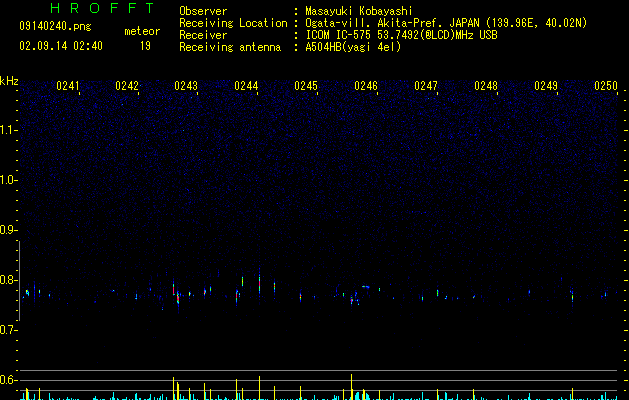Click the Receiving antenna label
629x400 pixels.
[x=230, y=47]
